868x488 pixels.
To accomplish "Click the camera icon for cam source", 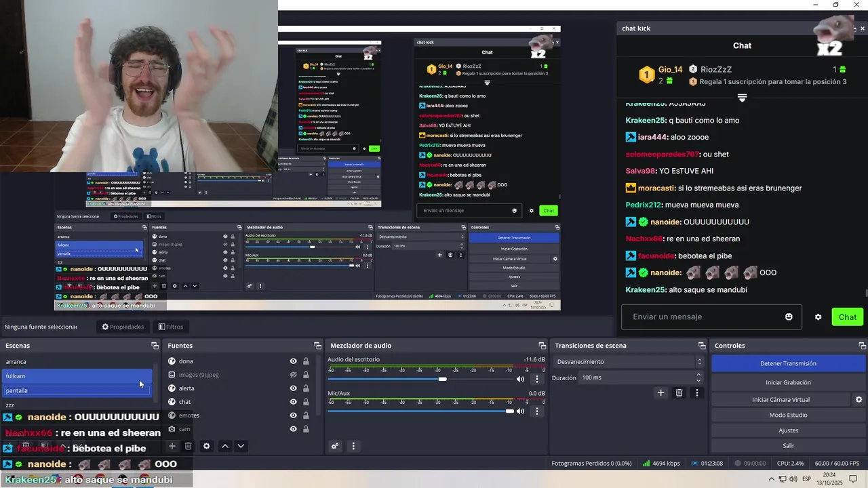I will pyautogui.click(x=172, y=429).
